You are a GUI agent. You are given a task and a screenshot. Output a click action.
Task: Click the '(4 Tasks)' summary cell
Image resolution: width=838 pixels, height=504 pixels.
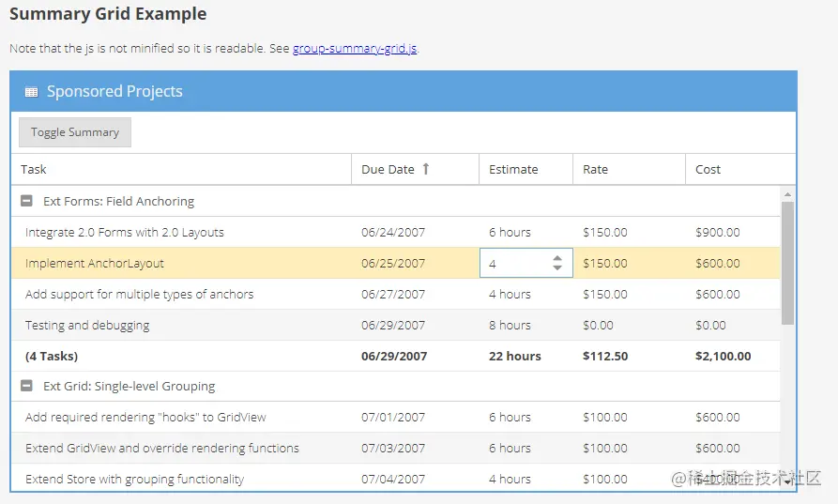pyautogui.click(x=52, y=356)
